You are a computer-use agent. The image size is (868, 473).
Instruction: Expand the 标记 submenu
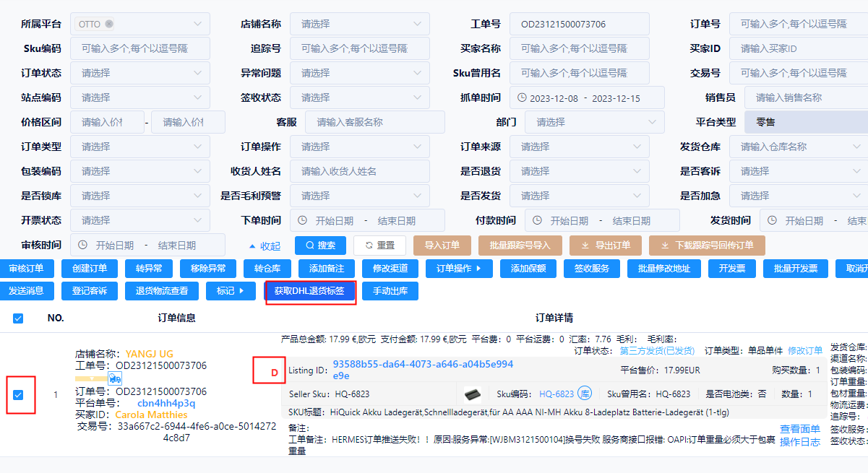point(231,291)
